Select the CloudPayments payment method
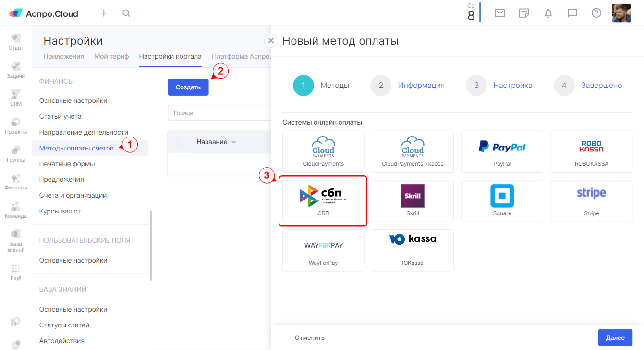644x350 pixels. coord(323,151)
